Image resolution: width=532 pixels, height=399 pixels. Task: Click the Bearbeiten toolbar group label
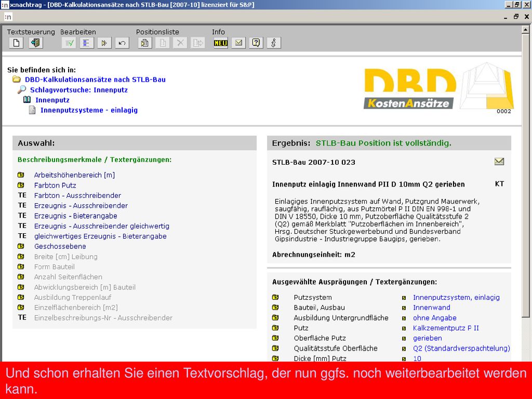[x=78, y=32]
